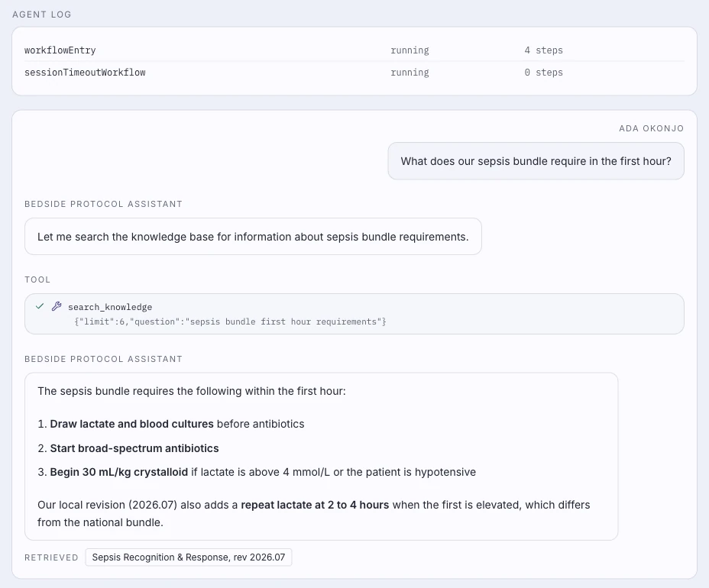
Task: Click the tool call JSON arguments
Action: pyautogui.click(x=230, y=321)
